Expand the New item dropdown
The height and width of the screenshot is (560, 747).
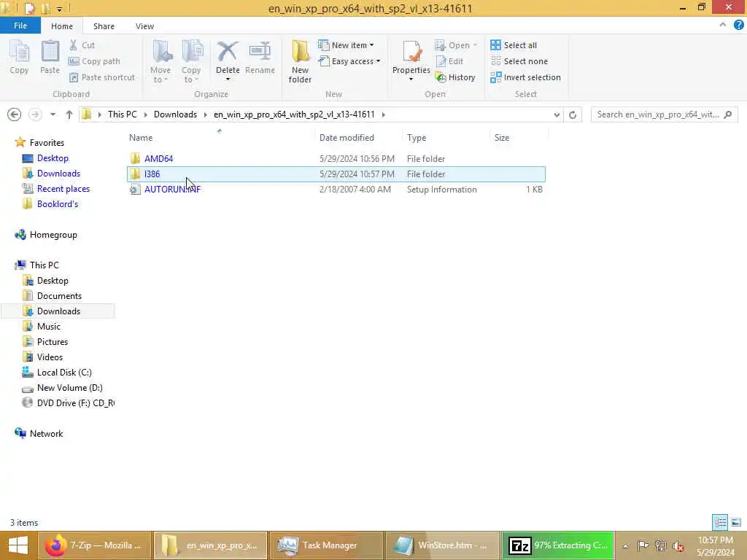(371, 45)
